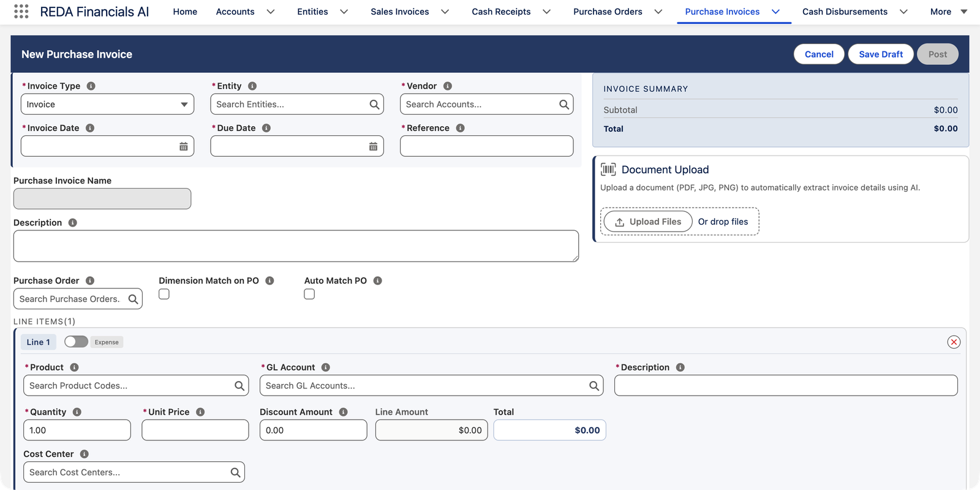Click the Vendor search magnifier icon

(564, 104)
